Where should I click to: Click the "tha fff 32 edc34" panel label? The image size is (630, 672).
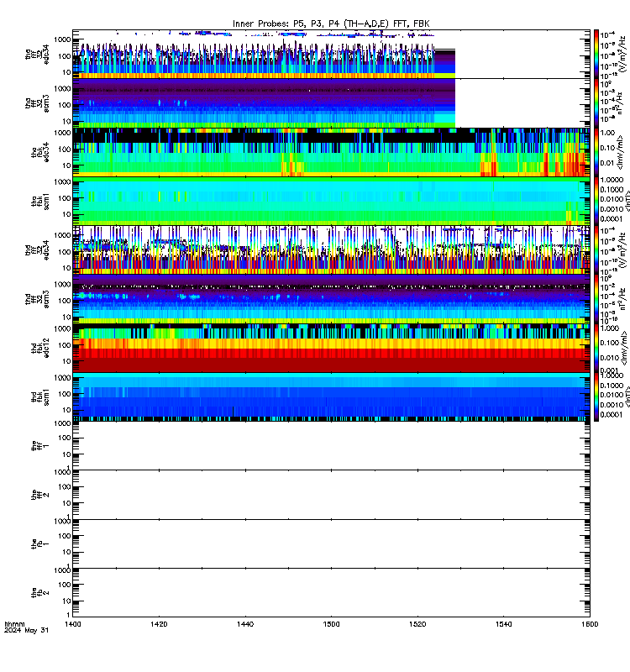tap(37, 54)
